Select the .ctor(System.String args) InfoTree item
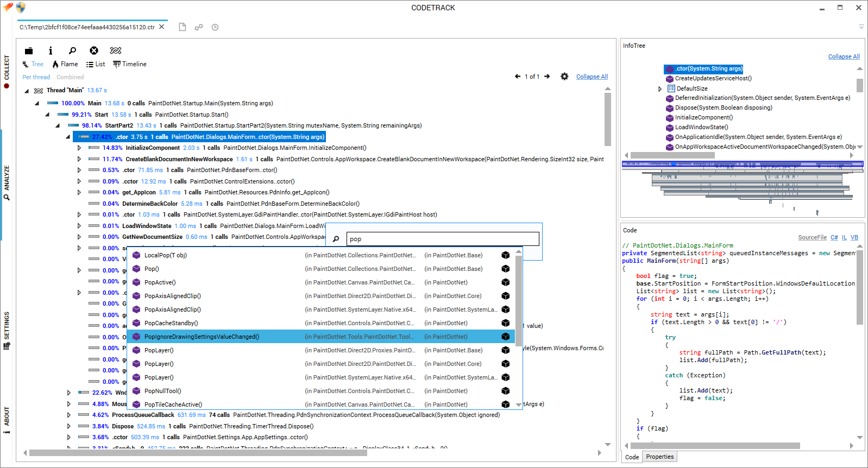The height and width of the screenshot is (468, 868). (703, 69)
